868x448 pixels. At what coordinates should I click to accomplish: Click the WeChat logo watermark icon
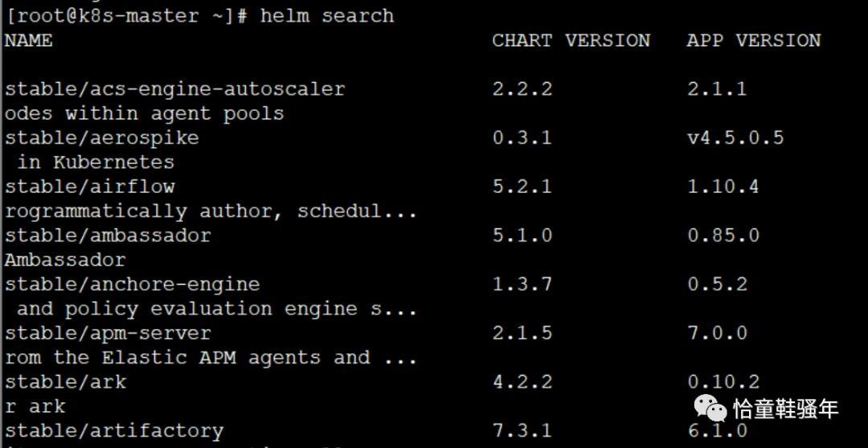click(x=710, y=408)
